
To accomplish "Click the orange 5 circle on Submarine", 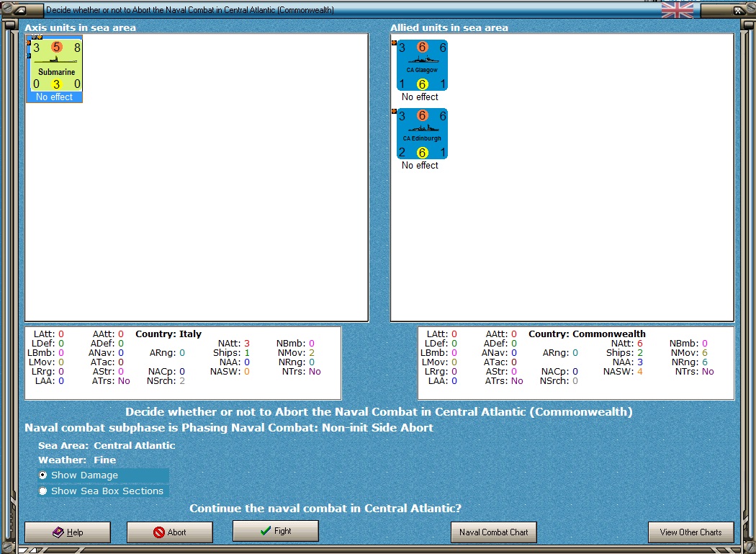I will pos(56,47).
